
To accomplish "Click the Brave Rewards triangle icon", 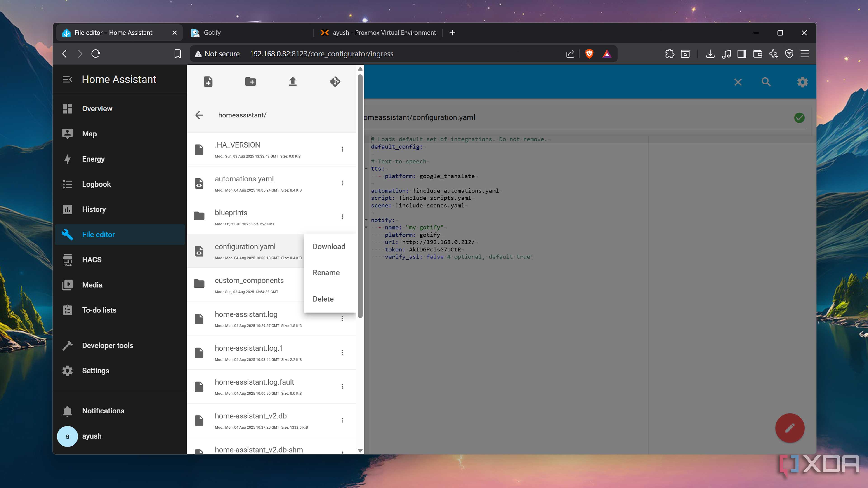I will [x=607, y=54].
